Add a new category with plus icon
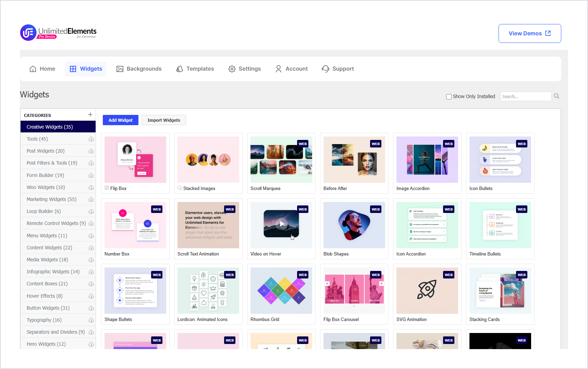 [x=90, y=115]
